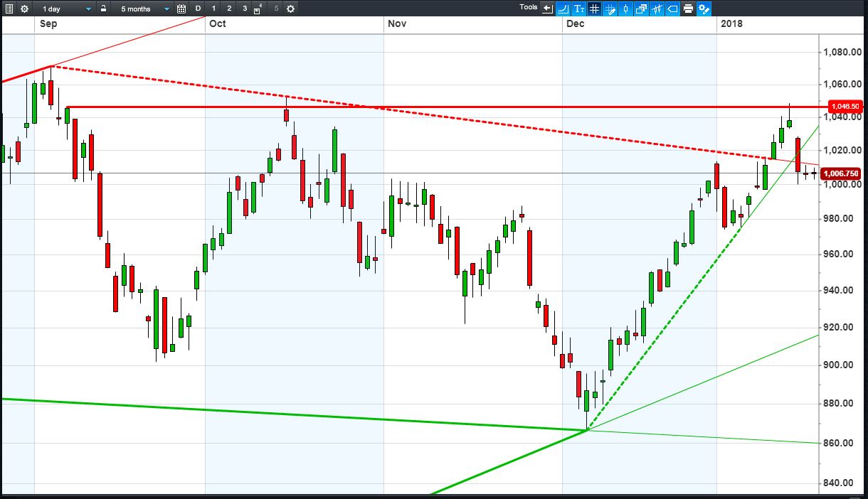Open the chart list panel icon
Viewport: 868px width, 499px height.
9,9
